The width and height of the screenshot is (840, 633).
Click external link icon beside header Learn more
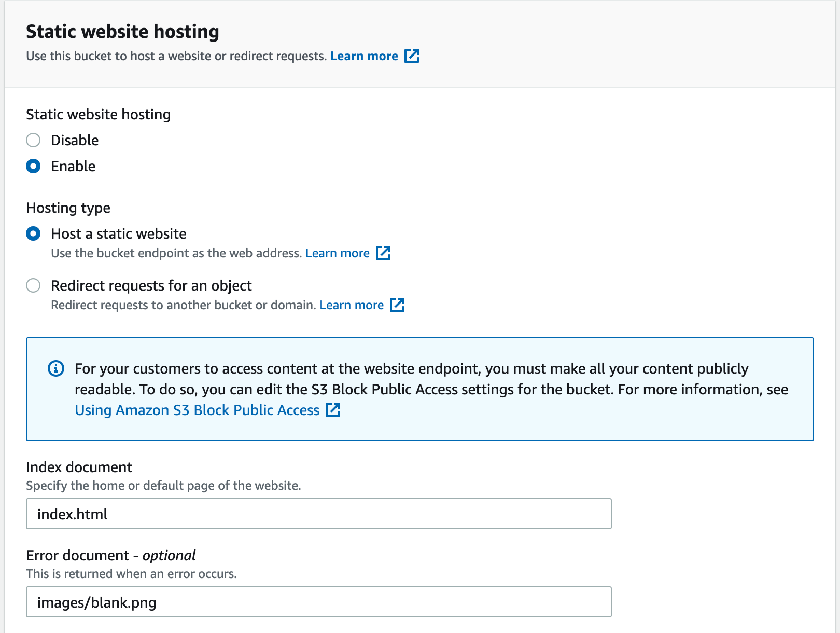[412, 56]
